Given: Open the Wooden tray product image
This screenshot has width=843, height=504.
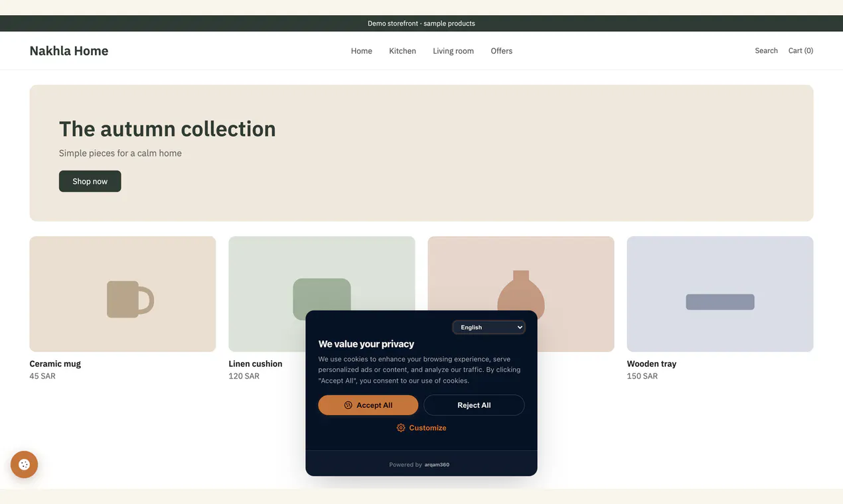Looking at the screenshot, I should [720, 294].
